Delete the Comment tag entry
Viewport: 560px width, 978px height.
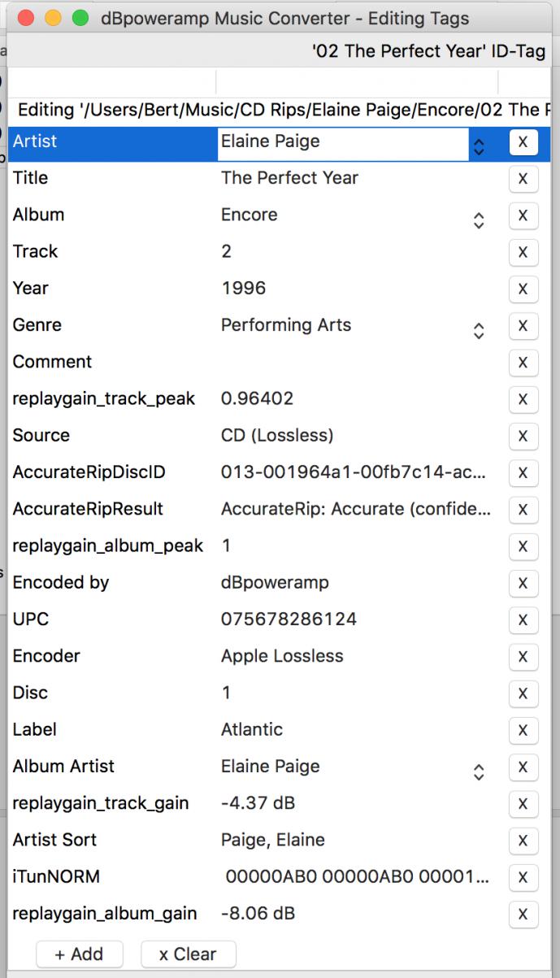point(523,363)
